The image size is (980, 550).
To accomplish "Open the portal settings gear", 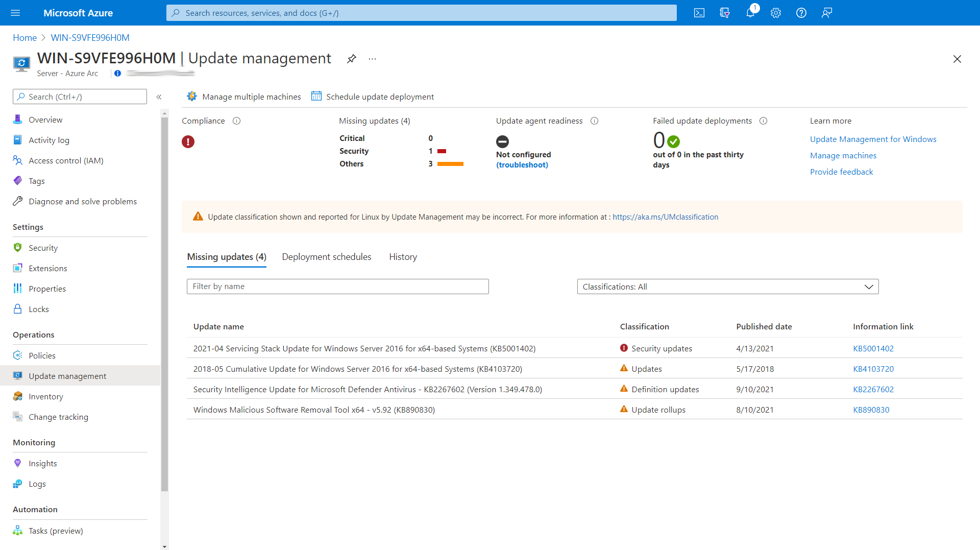I will [x=776, y=13].
